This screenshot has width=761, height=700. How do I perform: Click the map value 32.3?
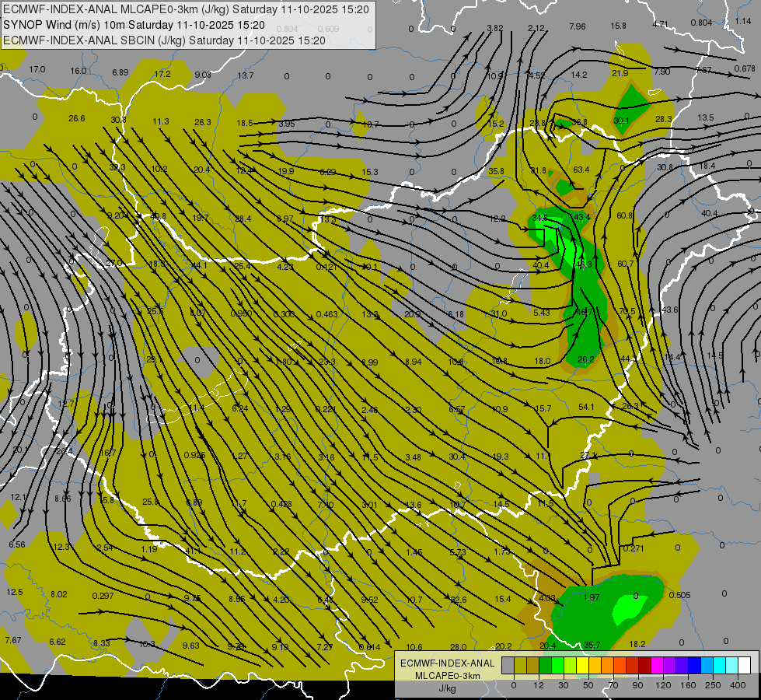(x=117, y=167)
